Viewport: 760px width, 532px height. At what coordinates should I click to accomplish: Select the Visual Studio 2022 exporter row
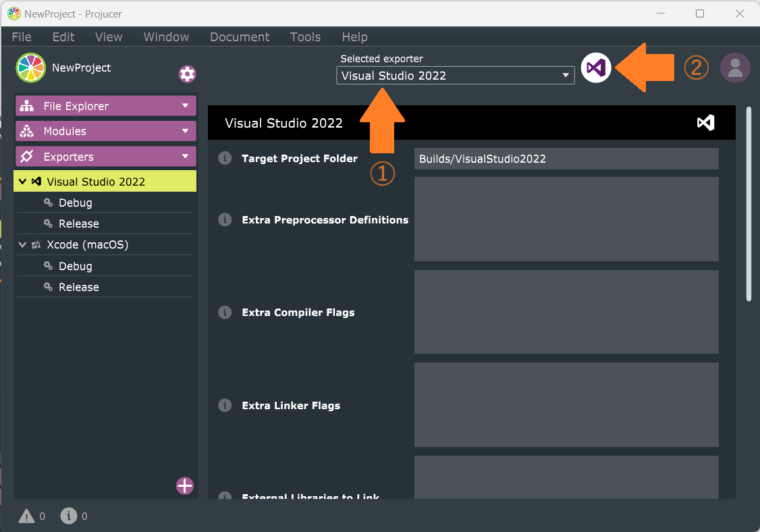pyautogui.click(x=105, y=181)
